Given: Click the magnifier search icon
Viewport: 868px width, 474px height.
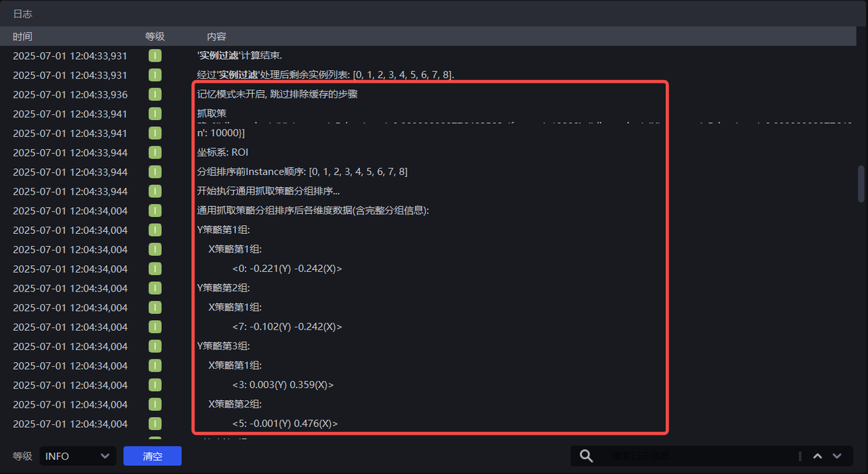Looking at the screenshot, I should click(x=587, y=456).
